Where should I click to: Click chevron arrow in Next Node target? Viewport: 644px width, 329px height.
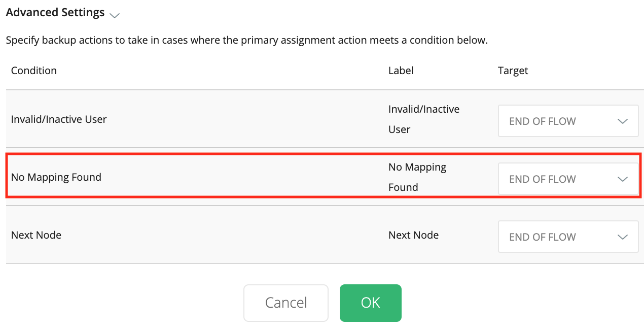623,237
